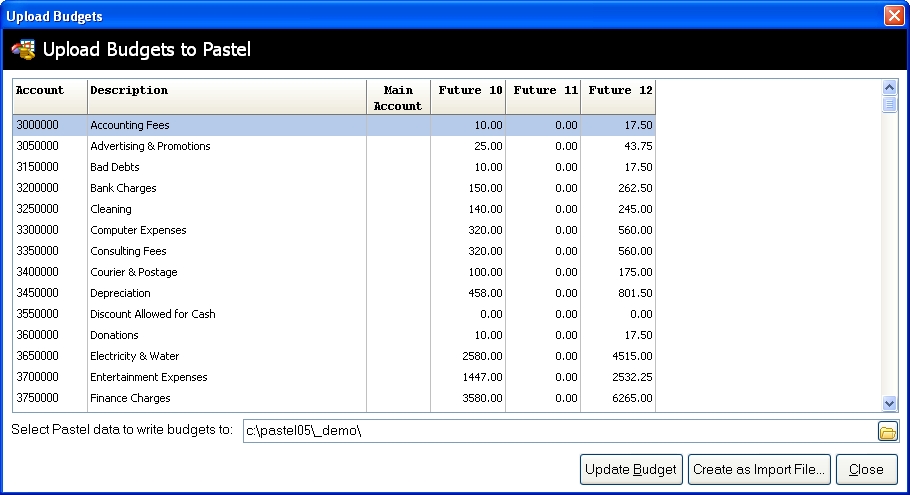Click account number 3000000
The width and height of the screenshot is (910, 495).
37,125
